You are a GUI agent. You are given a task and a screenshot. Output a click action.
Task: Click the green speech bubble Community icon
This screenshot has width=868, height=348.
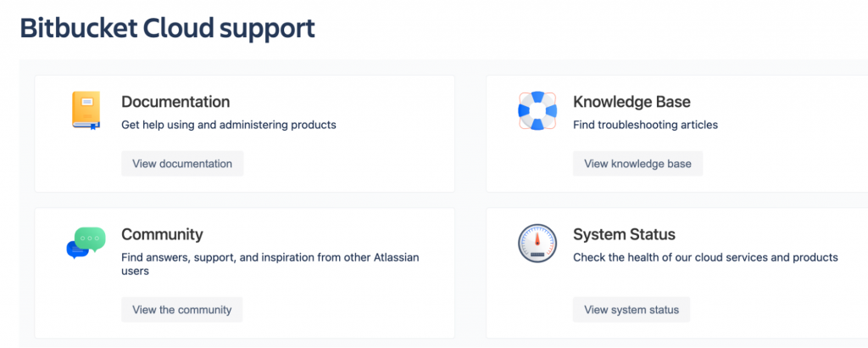click(90, 239)
